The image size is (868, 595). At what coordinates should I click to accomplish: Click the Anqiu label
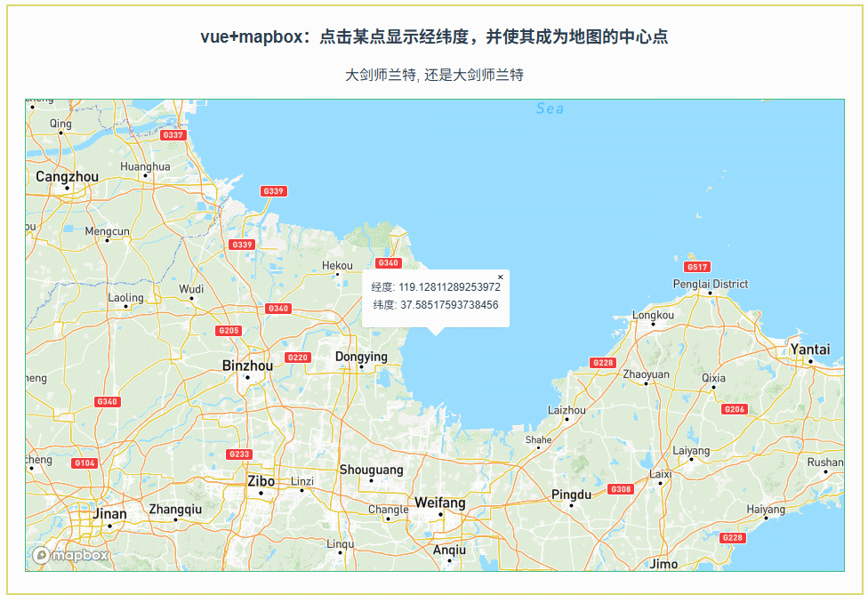pyautogui.click(x=449, y=551)
